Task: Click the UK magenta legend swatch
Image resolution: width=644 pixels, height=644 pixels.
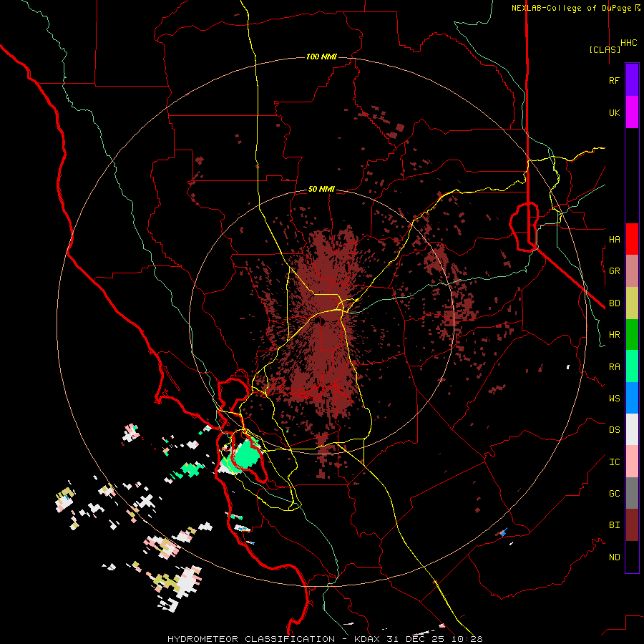Action: tap(632, 112)
